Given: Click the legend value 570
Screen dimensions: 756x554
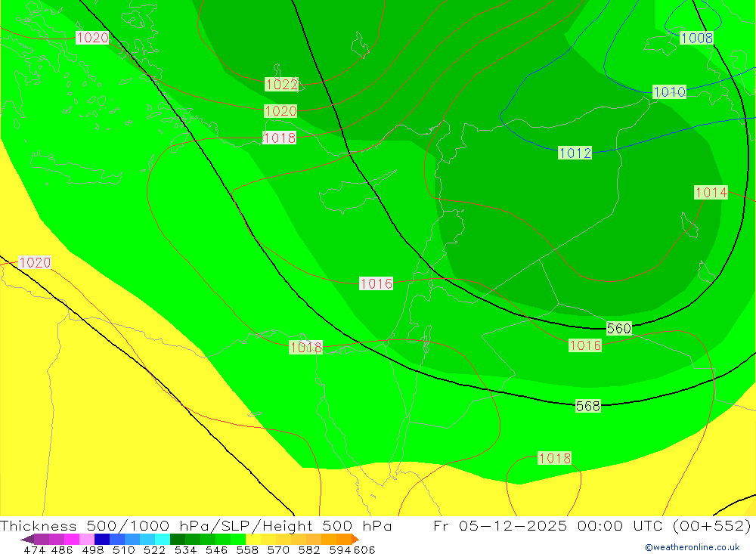Looking at the screenshot, I should (x=278, y=549).
